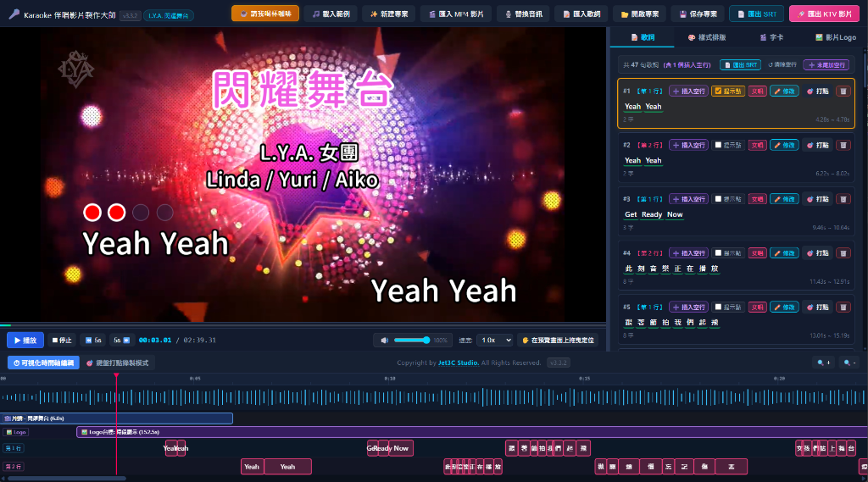The height and width of the screenshot is (482, 868).
Task: Click 打點 target for lyric #1
Action: click(x=818, y=91)
